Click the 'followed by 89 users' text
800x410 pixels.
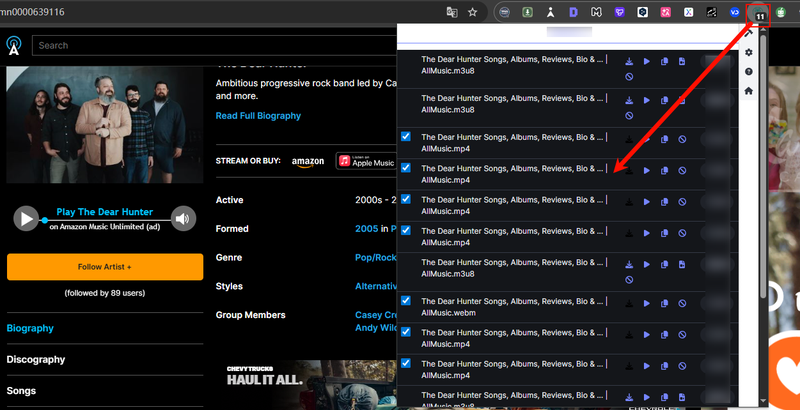point(105,293)
